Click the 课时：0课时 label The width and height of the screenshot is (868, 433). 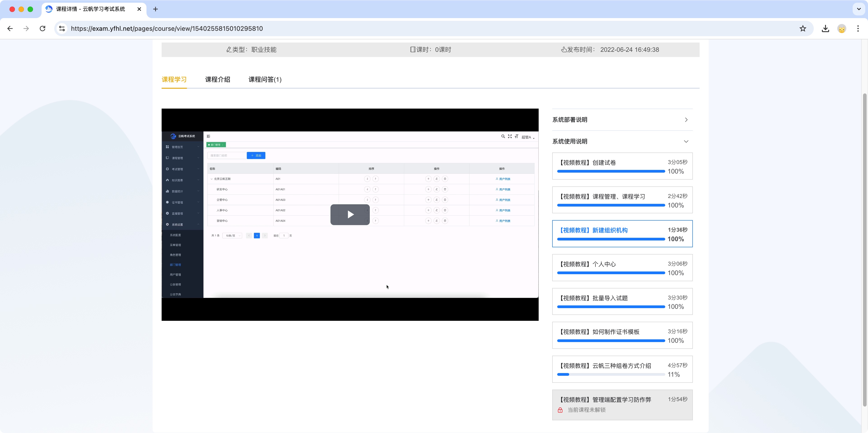tap(430, 50)
